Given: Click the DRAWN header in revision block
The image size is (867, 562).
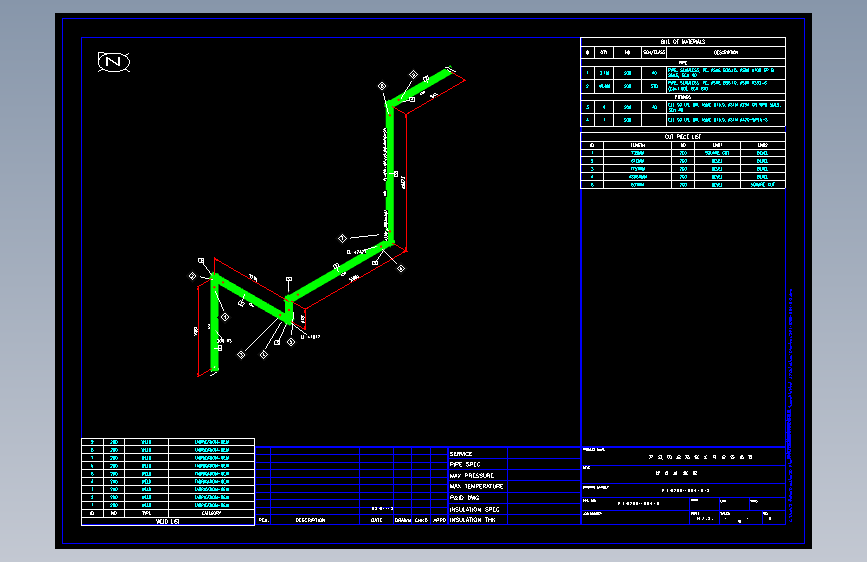Looking at the screenshot, I should (x=403, y=521).
